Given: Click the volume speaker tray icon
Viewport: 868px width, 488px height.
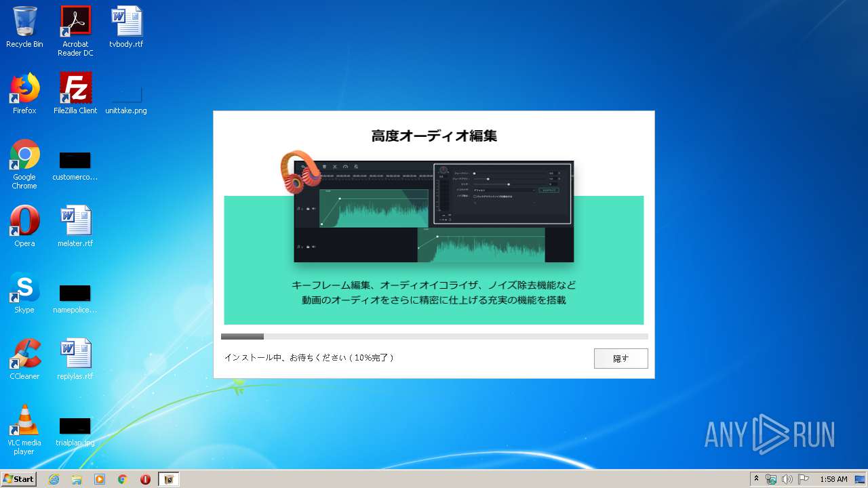Looking at the screenshot, I should tap(787, 479).
